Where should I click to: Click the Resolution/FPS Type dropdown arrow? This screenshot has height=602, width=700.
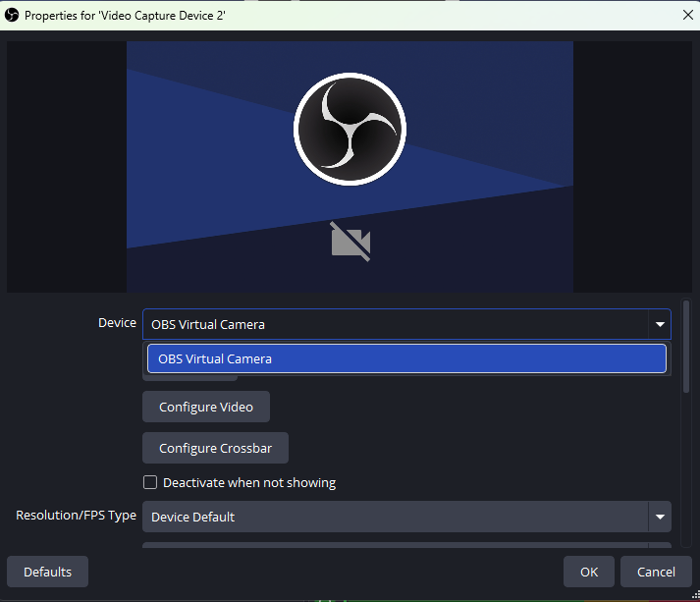click(x=661, y=517)
